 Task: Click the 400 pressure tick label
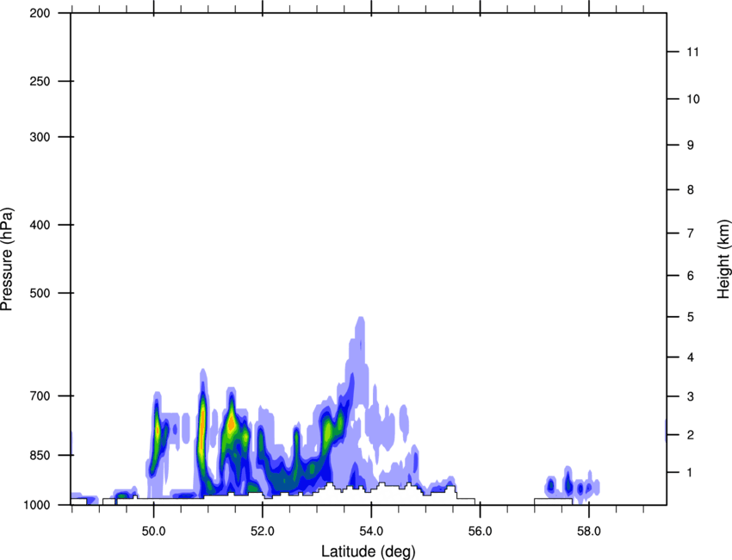40,225
